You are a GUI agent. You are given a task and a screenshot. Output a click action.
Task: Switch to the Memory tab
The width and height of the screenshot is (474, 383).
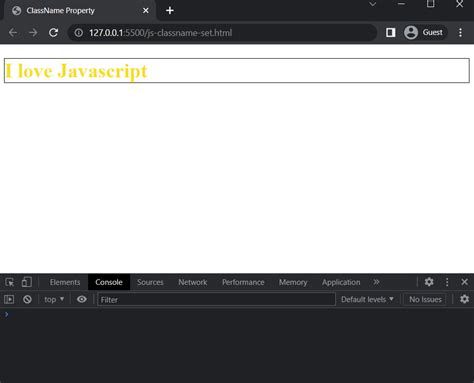click(293, 282)
